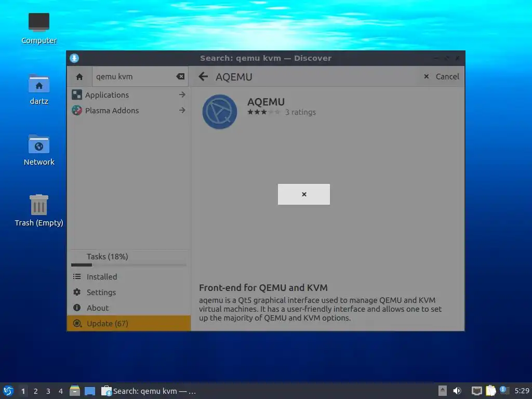Viewport: 532px width, 399px height.
Task: Click the Search: qemu kvm taskbar entry
Action: (149, 391)
